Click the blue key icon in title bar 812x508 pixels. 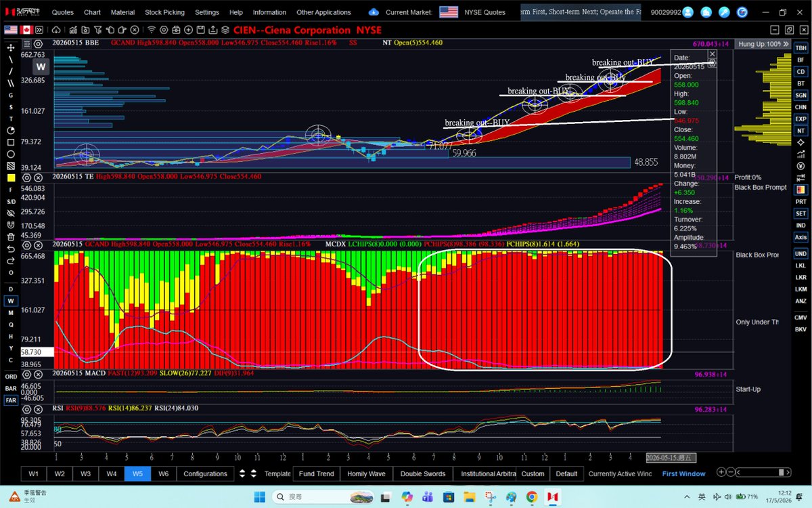724,12
